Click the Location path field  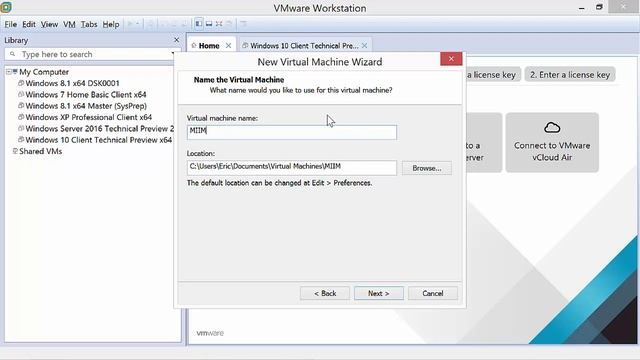point(291,167)
